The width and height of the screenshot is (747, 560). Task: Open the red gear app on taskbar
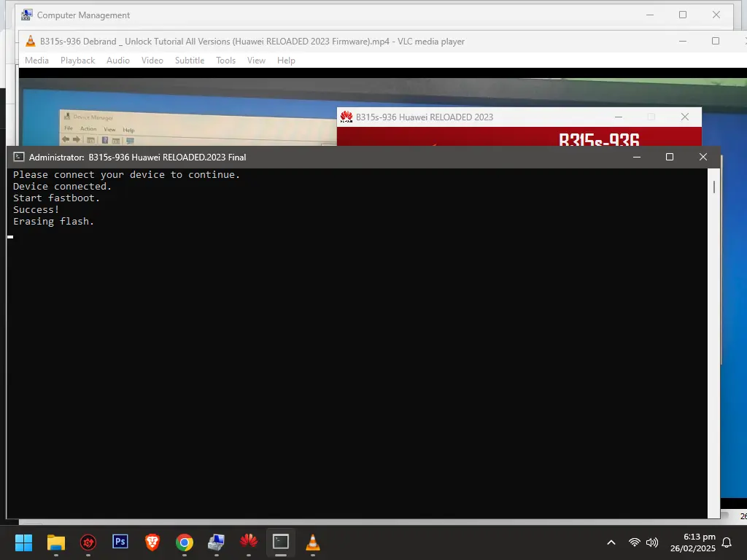[88, 542]
